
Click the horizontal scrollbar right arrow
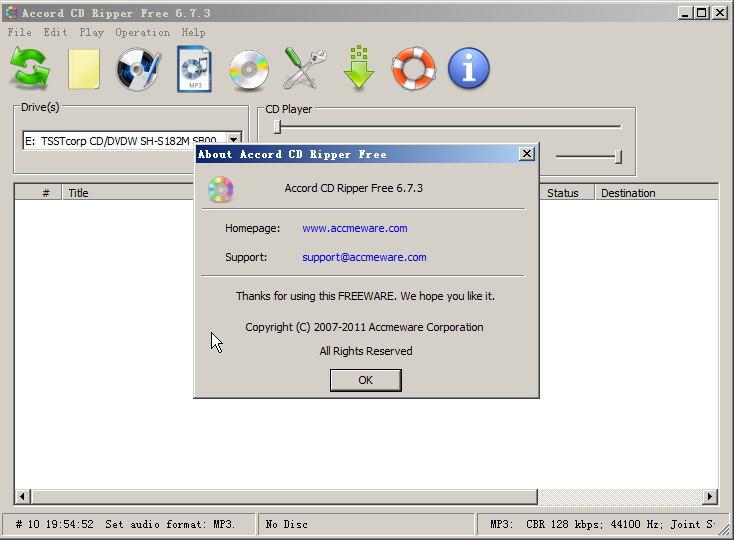[710, 496]
